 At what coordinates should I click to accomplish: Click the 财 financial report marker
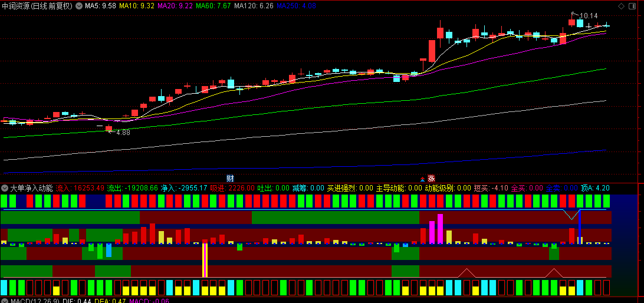(x=231, y=179)
